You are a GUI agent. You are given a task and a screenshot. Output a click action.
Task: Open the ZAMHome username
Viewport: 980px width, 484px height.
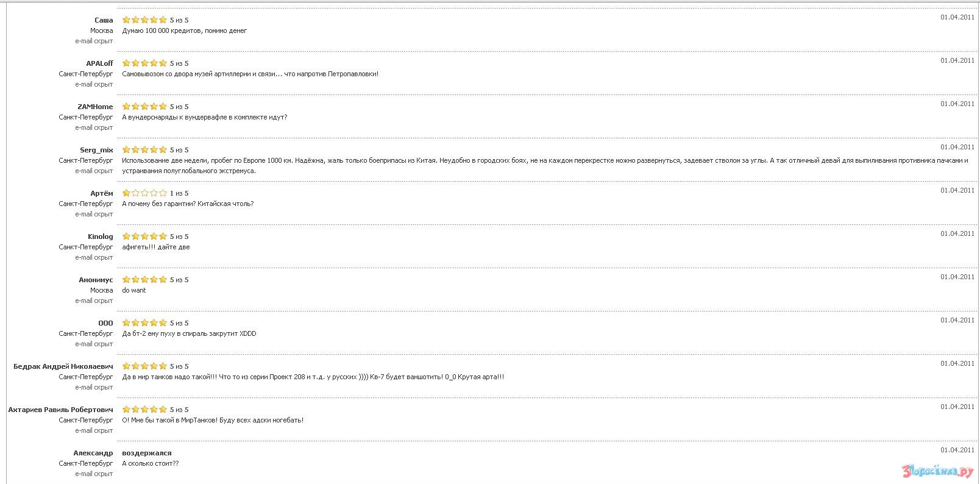click(x=95, y=107)
